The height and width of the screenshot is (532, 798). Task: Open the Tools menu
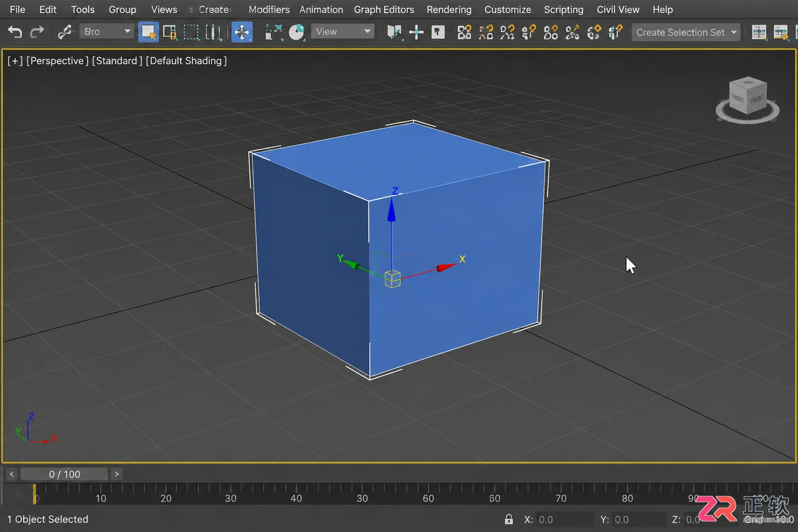[x=83, y=9]
